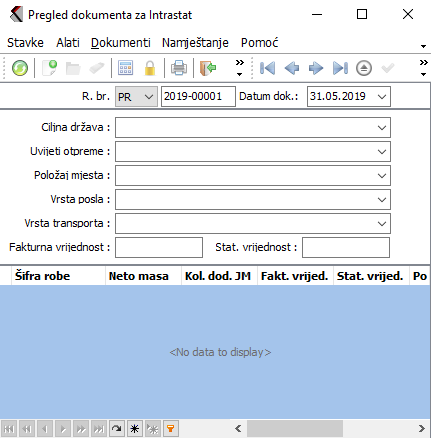Click the padlock lock icon

coord(150,68)
